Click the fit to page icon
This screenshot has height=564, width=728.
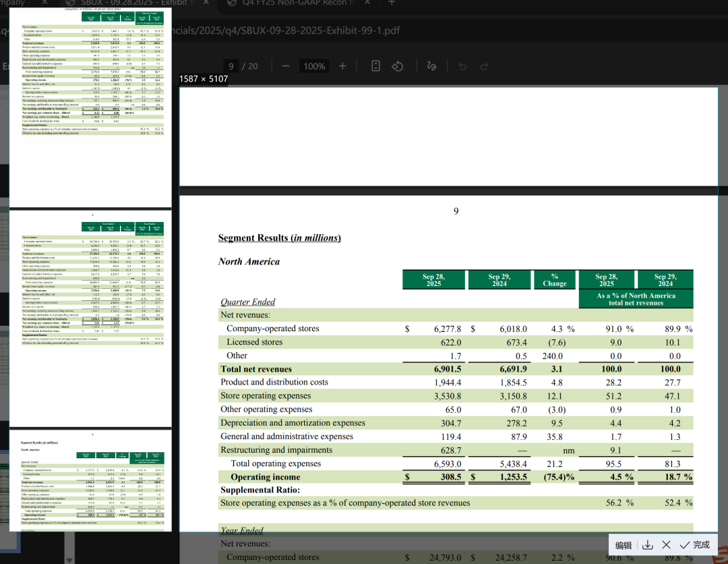click(376, 66)
